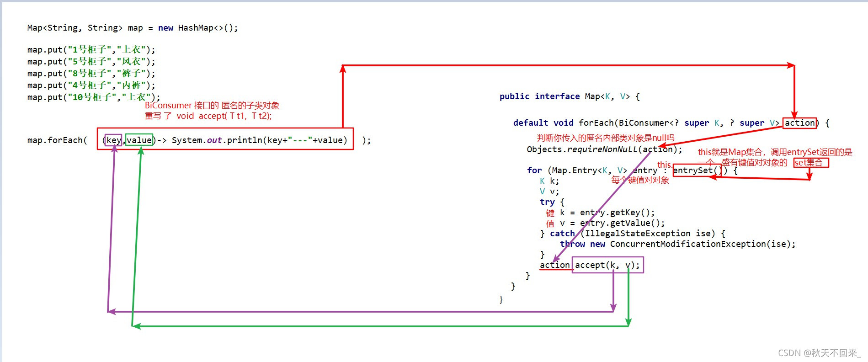Click the 'CSDN @秋天不回来_' credit text

(819, 353)
